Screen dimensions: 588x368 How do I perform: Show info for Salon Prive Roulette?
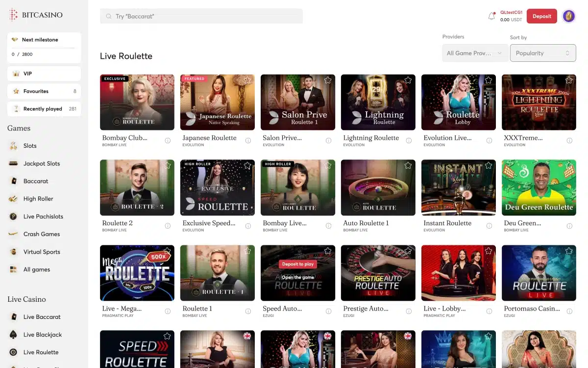point(328,141)
